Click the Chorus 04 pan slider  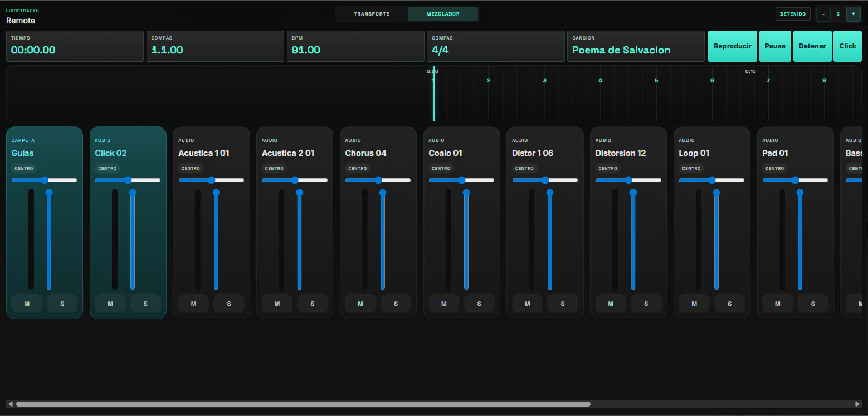pyautogui.click(x=378, y=180)
